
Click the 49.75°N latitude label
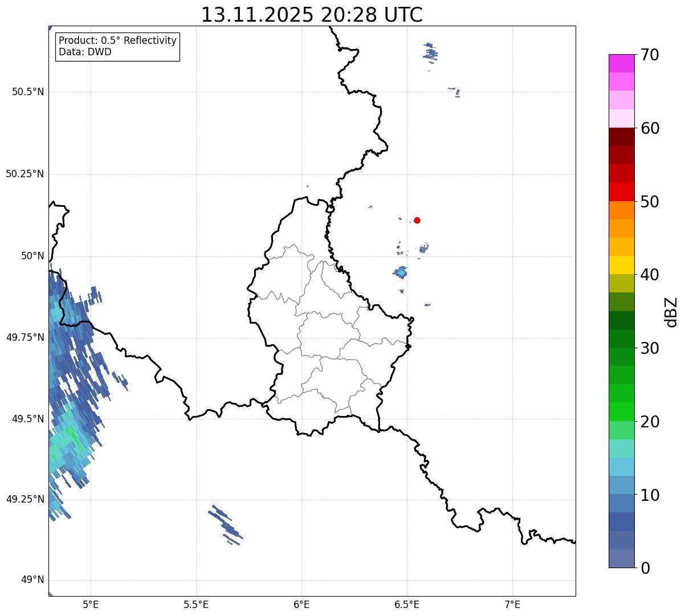click(x=25, y=337)
